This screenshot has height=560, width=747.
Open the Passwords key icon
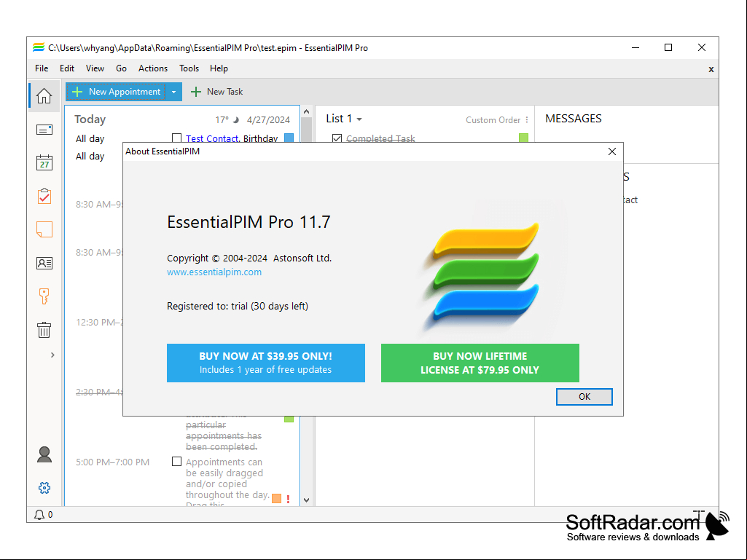[44, 296]
